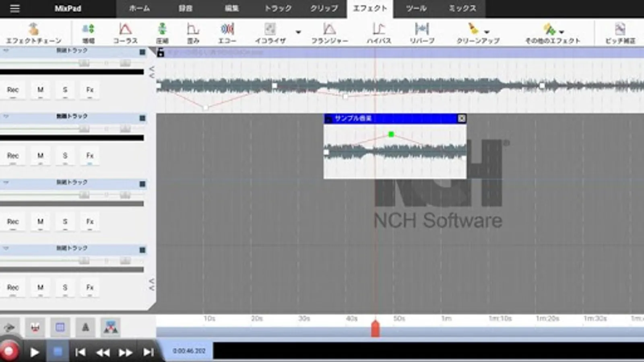The height and width of the screenshot is (362, 644).
Task: Collapse the third track header triangle
Action: 6,183
